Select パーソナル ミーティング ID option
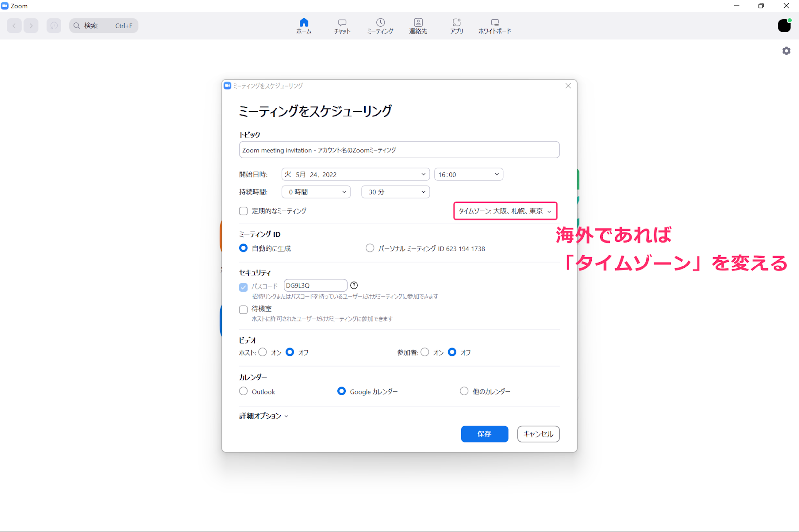799x532 pixels. [370, 248]
